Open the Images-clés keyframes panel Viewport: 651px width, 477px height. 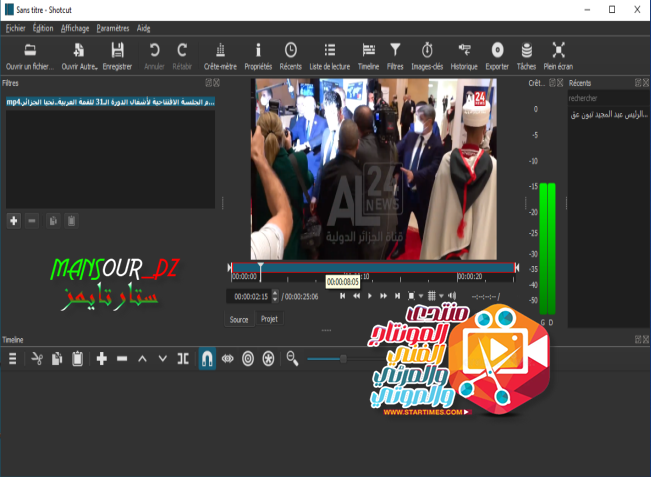427,56
